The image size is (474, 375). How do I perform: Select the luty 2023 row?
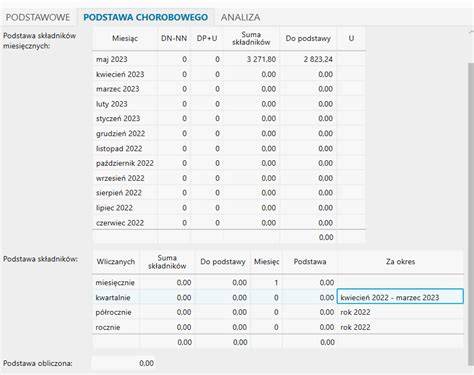pos(229,104)
